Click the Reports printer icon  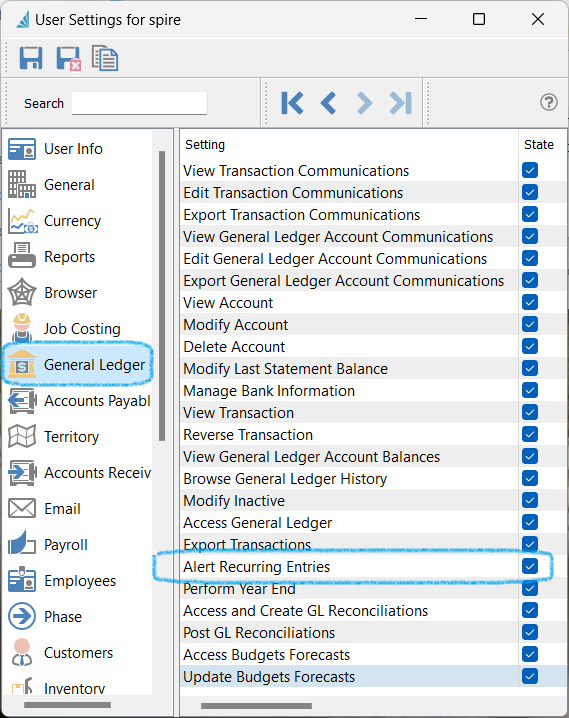pyautogui.click(x=22, y=256)
